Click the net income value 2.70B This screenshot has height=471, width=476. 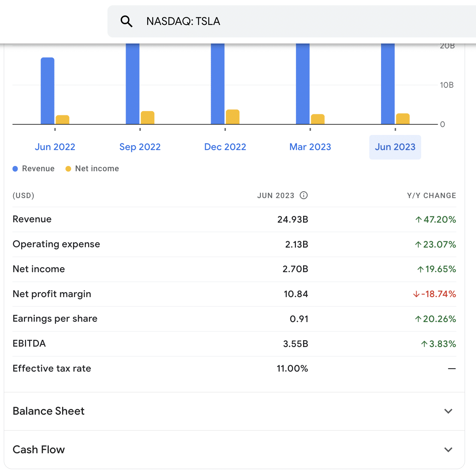(296, 269)
